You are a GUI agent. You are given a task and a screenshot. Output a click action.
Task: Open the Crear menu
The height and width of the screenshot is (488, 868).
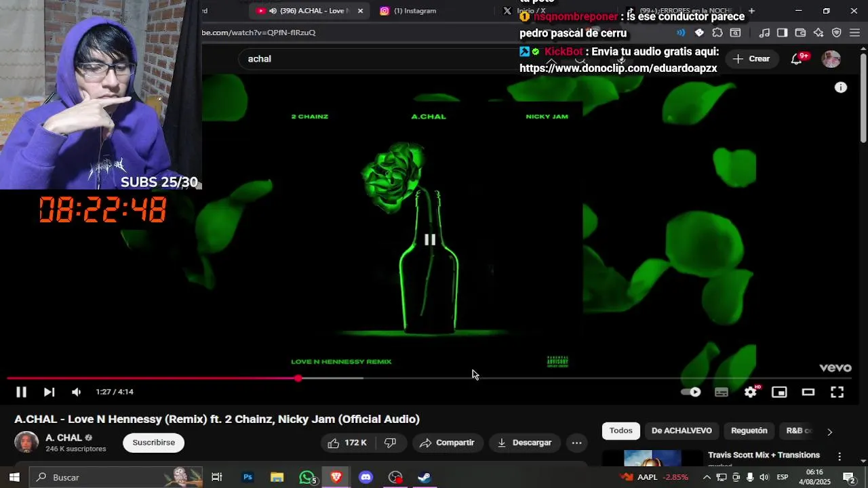[751, 59]
